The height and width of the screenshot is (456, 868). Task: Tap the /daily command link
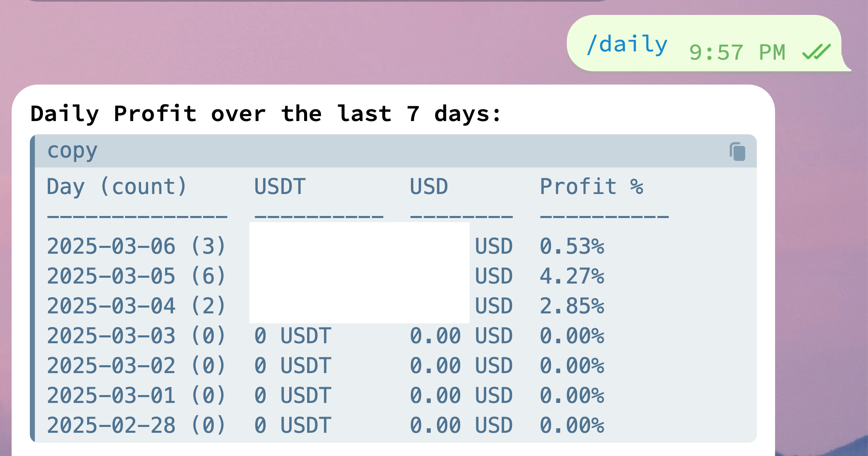click(627, 45)
